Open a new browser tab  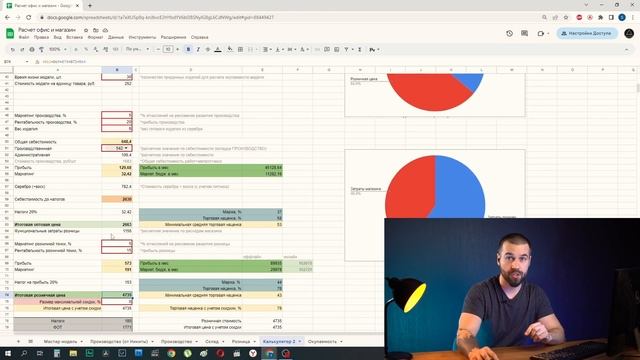pos(90,6)
